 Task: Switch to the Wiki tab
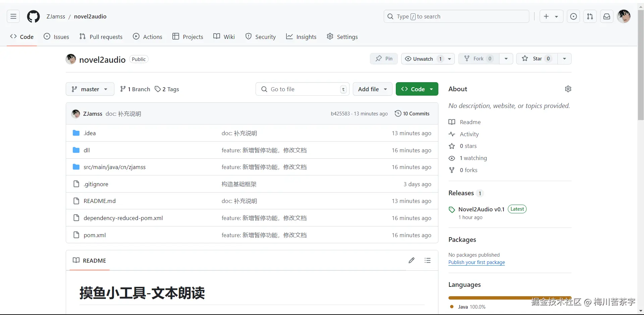pyautogui.click(x=224, y=37)
